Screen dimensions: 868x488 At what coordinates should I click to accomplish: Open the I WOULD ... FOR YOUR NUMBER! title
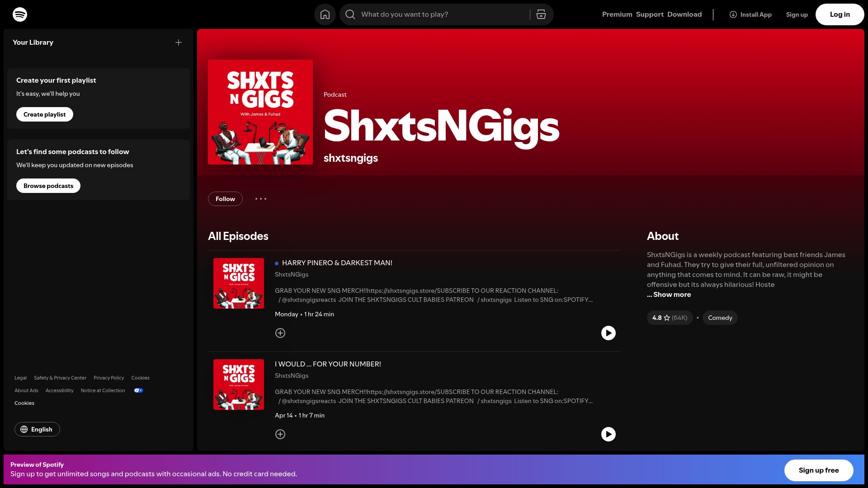328,364
